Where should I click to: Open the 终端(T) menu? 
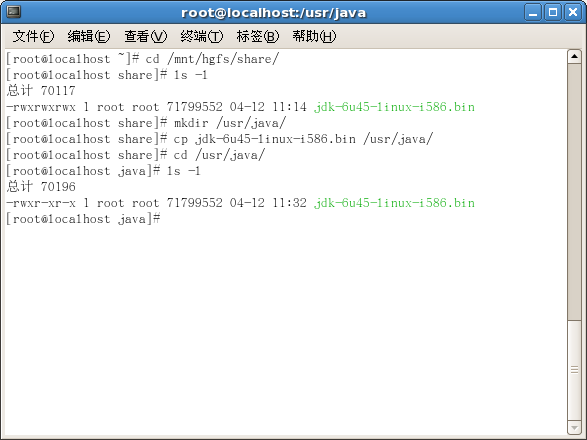tap(201, 36)
